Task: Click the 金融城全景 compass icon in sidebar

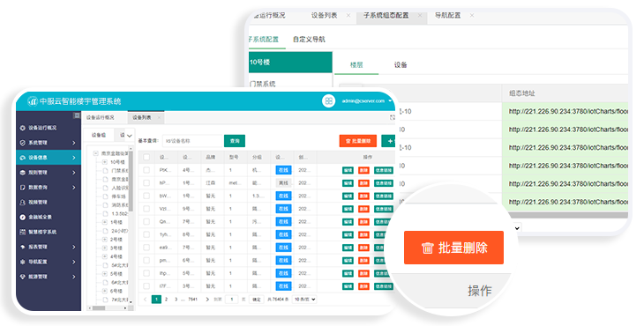Action: [23, 217]
